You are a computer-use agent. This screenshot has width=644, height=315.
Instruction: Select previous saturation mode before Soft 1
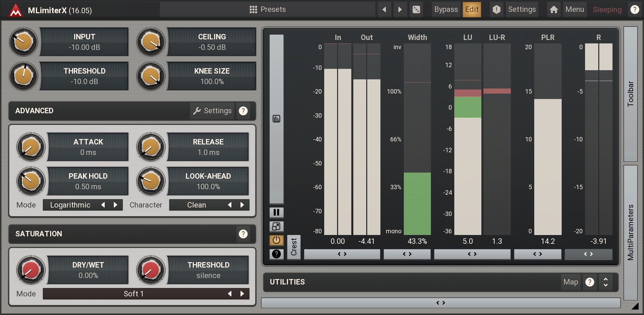tap(230, 294)
